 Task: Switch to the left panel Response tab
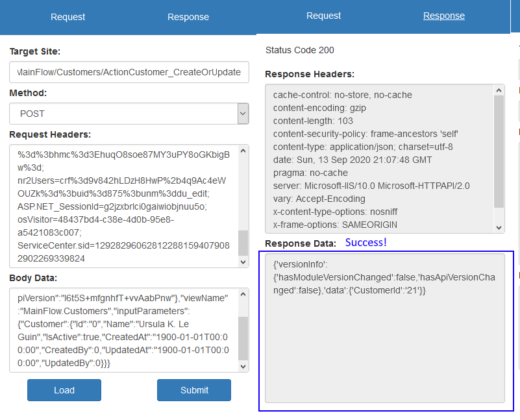(x=188, y=17)
